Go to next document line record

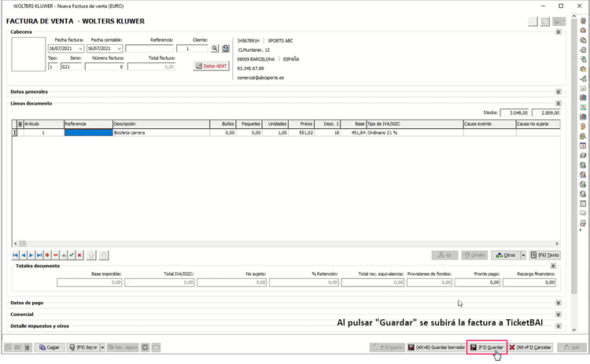click(31, 256)
